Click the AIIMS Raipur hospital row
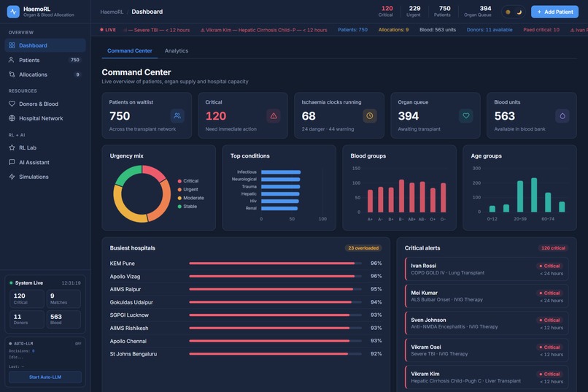The width and height of the screenshot is (588, 392). pyautogui.click(x=246, y=289)
